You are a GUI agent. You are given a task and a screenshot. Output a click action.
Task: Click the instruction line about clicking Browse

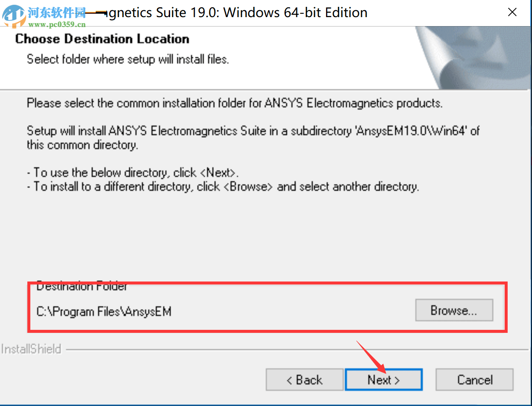pyautogui.click(x=223, y=187)
